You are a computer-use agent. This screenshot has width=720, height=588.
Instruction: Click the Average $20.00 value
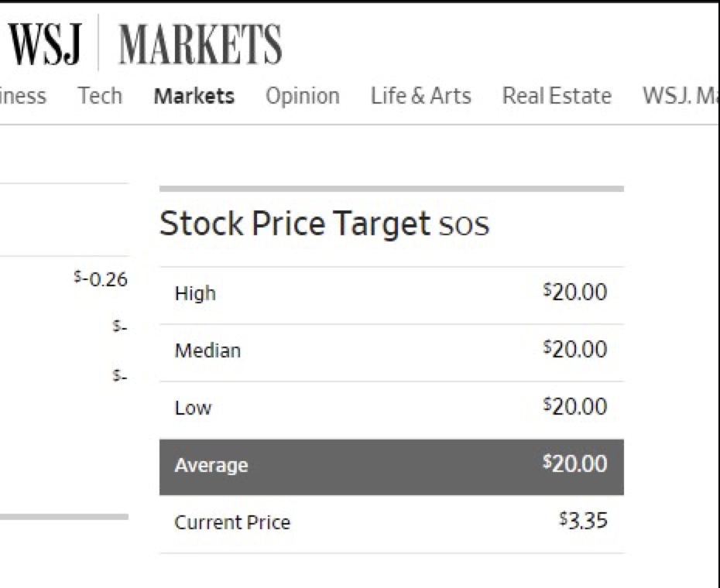(x=575, y=463)
